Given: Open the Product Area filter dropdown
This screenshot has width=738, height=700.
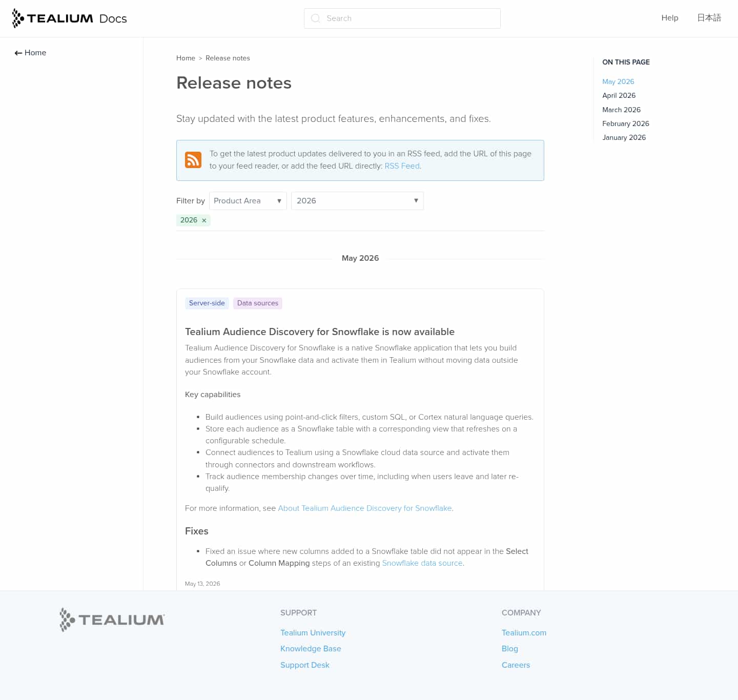Looking at the screenshot, I should click(x=248, y=201).
